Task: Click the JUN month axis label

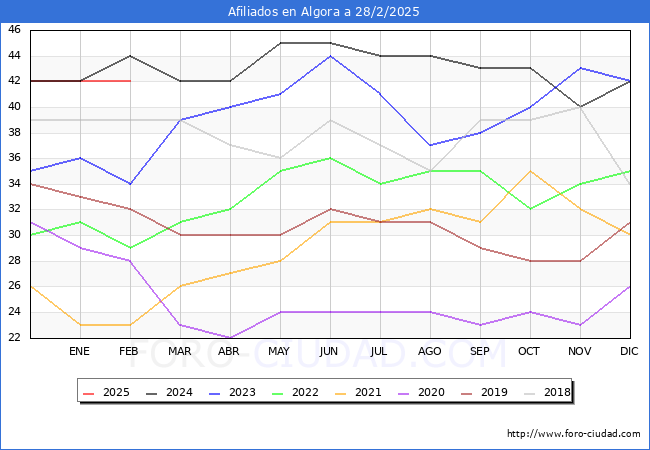Action: point(329,351)
